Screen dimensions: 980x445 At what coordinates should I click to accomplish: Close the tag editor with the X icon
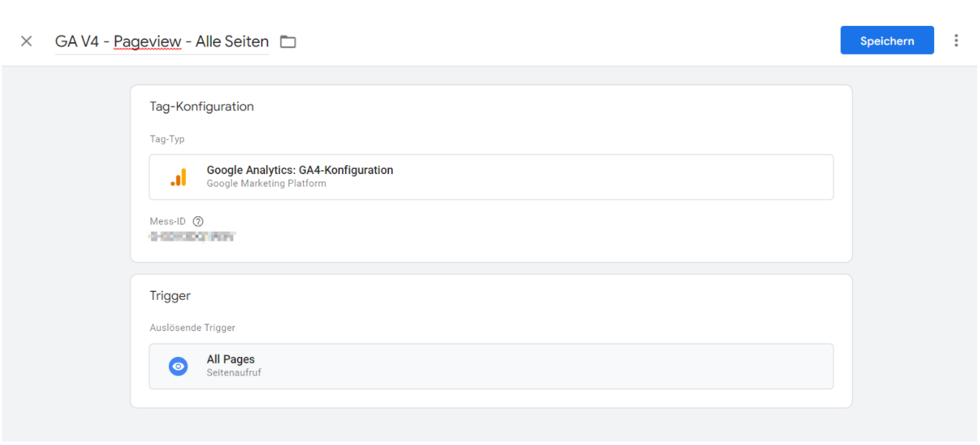pyautogui.click(x=27, y=41)
